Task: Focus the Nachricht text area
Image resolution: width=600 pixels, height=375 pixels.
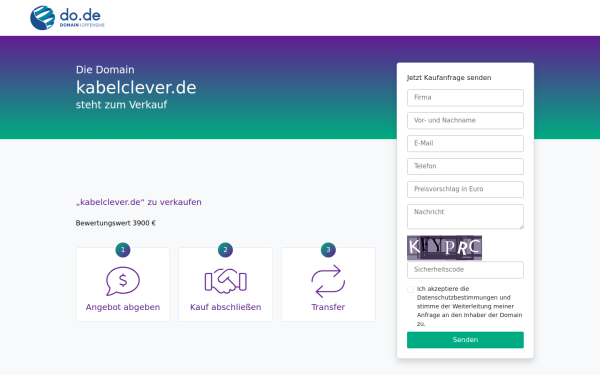Action: [465, 217]
